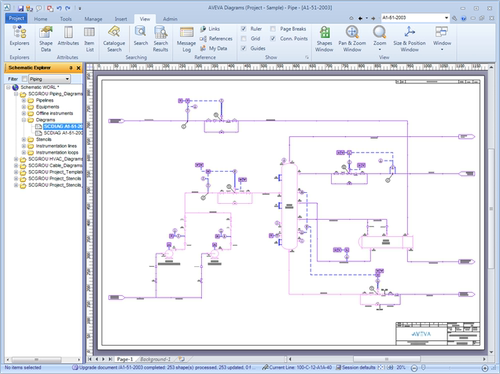Switch to the Home ribbon tab
The width and height of the screenshot is (500, 374).
pos(40,19)
